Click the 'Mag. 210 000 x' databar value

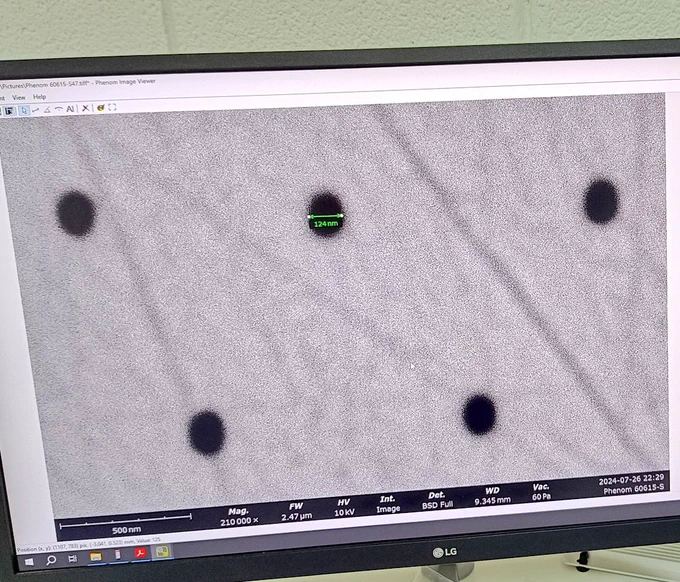(x=239, y=517)
